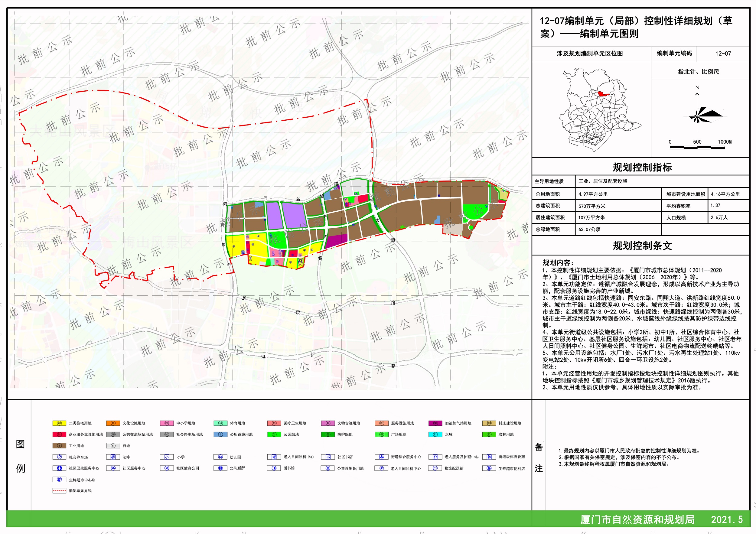Click the 社区书店 legend icon
This screenshot has width=756, height=534.
click(327, 457)
